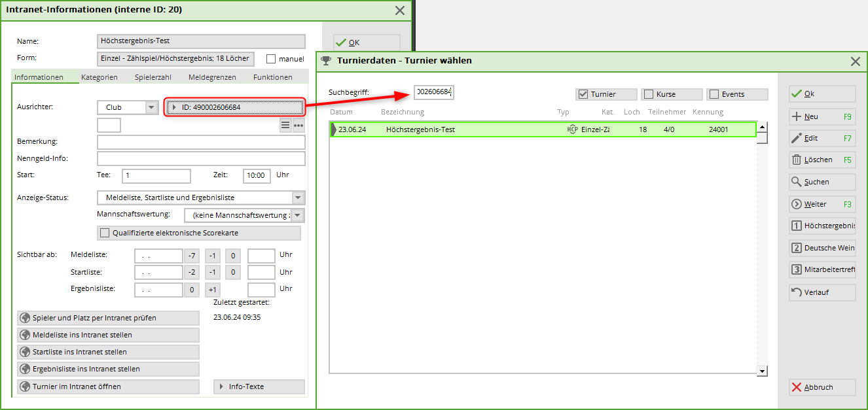
Task: Click the Bezeichnung column header
Action: (x=403, y=112)
